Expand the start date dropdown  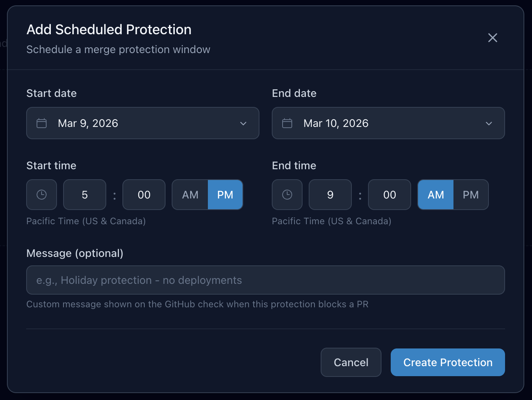(x=243, y=123)
